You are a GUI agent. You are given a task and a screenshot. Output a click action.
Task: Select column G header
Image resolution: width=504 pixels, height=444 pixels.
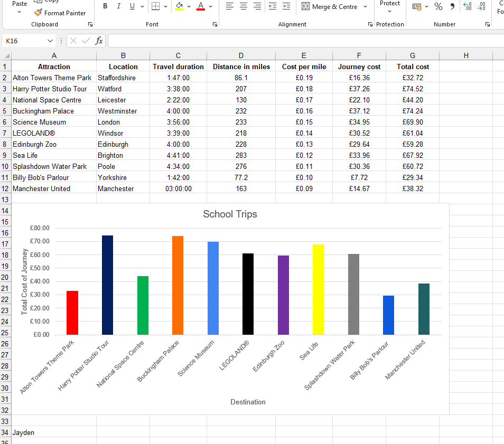click(x=413, y=56)
